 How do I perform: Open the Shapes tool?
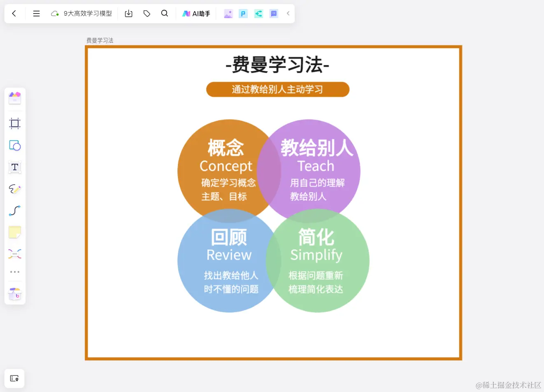point(15,145)
